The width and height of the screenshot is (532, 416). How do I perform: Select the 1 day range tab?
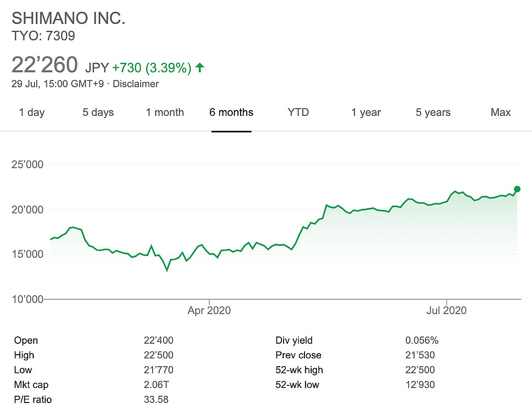point(32,112)
